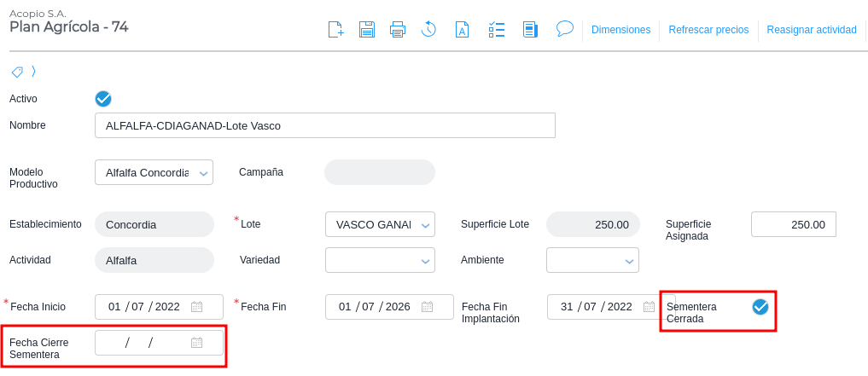
Task: Open the history clock icon
Action: [x=428, y=30]
